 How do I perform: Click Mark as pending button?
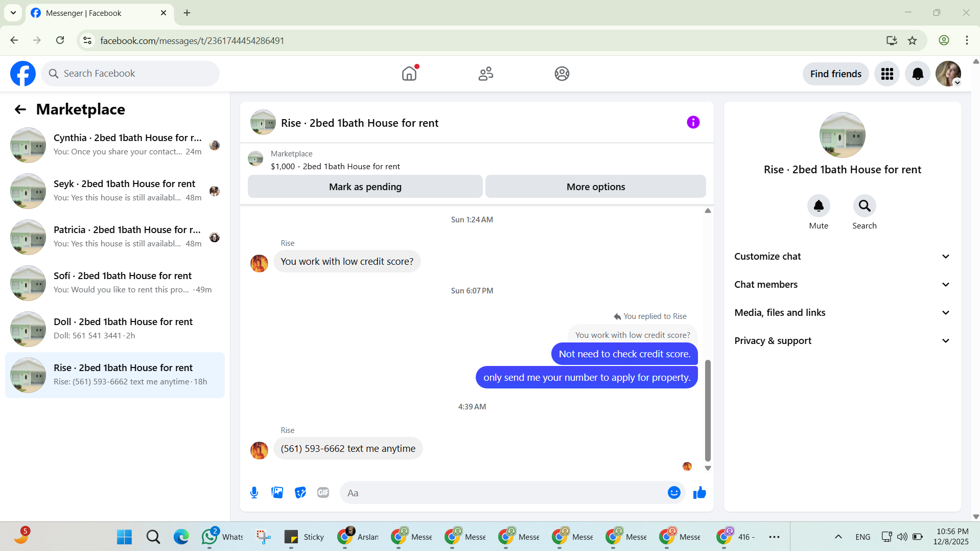coord(365,187)
